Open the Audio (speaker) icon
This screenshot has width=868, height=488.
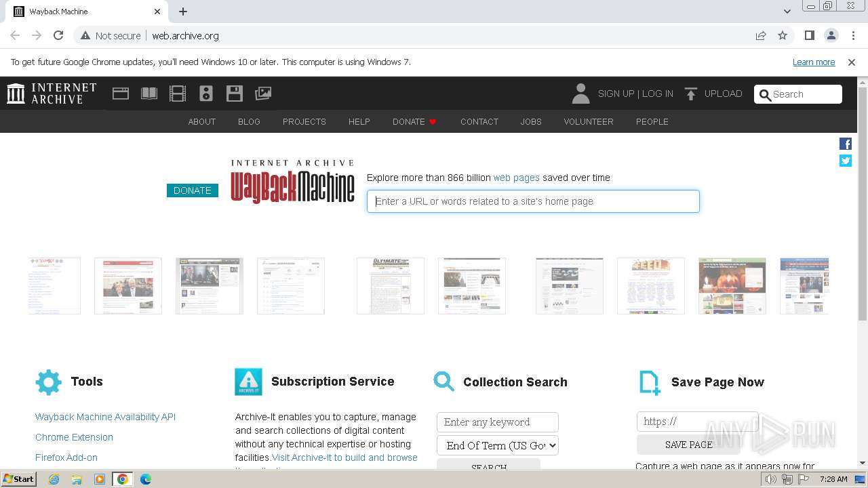point(206,94)
